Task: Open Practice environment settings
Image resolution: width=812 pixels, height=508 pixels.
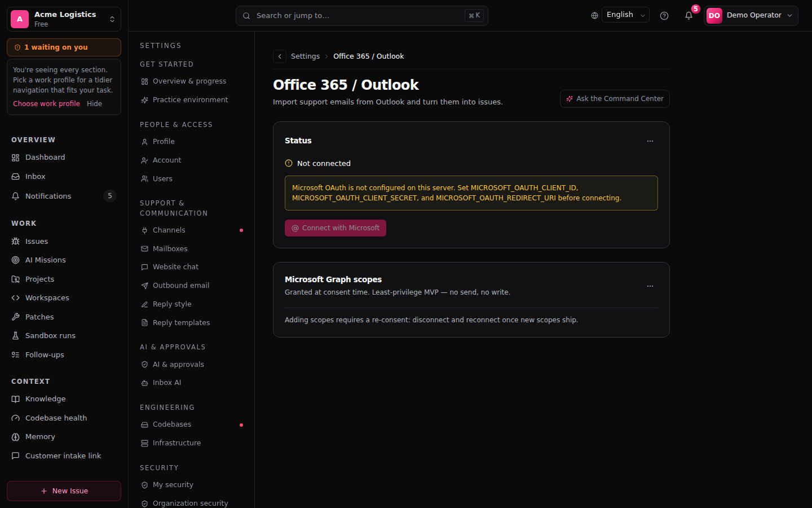Action: point(192,100)
